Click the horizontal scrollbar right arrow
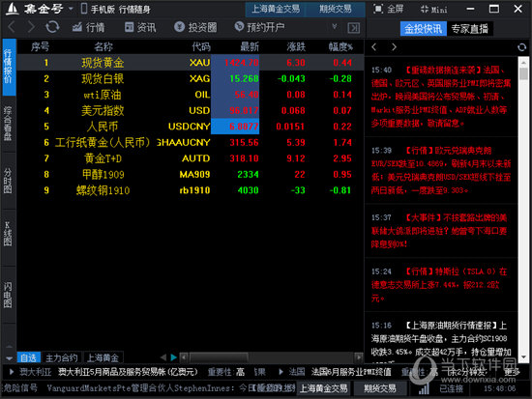 coord(358,357)
